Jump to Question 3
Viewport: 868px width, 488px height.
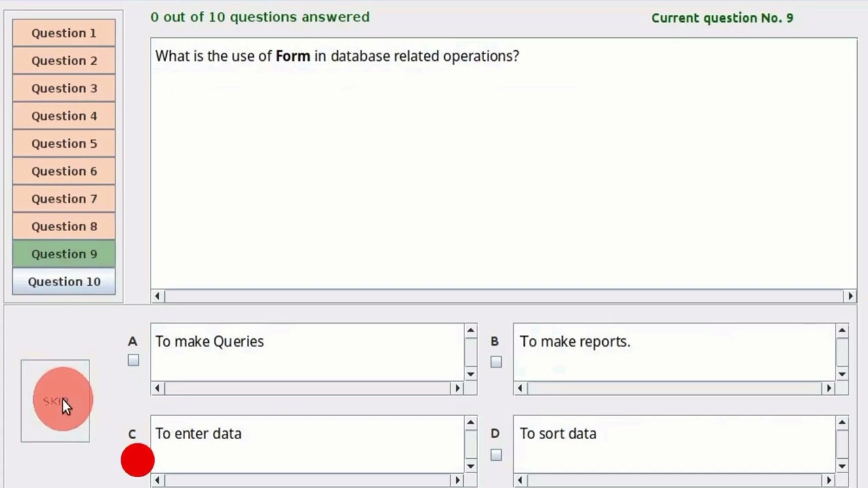pyautogui.click(x=64, y=88)
